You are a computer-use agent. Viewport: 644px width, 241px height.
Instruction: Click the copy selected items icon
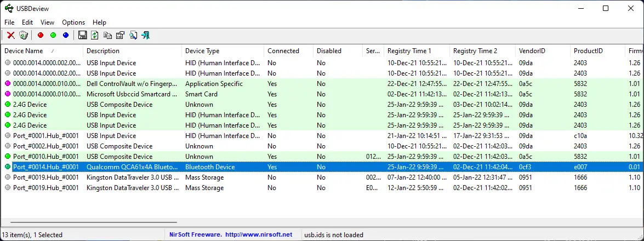point(107,36)
